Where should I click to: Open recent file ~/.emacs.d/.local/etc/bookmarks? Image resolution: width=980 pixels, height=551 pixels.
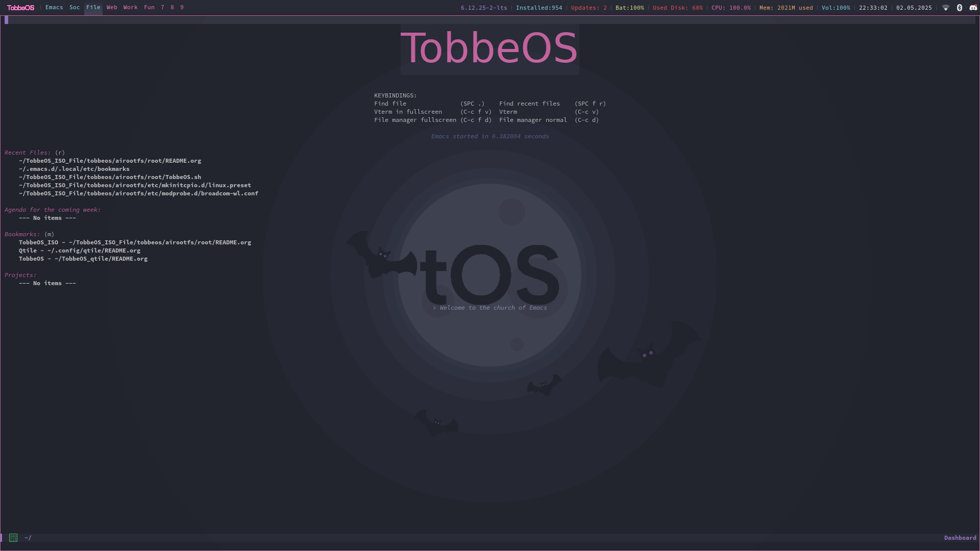tap(74, 169)
